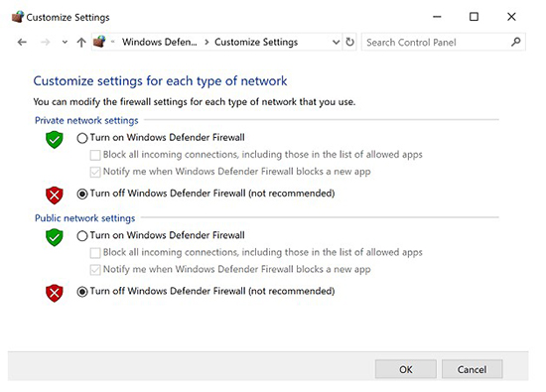Screen dimensions: 546x392
Task: Expand the breadcrumb arrow after Windows Defen...
Action: click(206, 42)
